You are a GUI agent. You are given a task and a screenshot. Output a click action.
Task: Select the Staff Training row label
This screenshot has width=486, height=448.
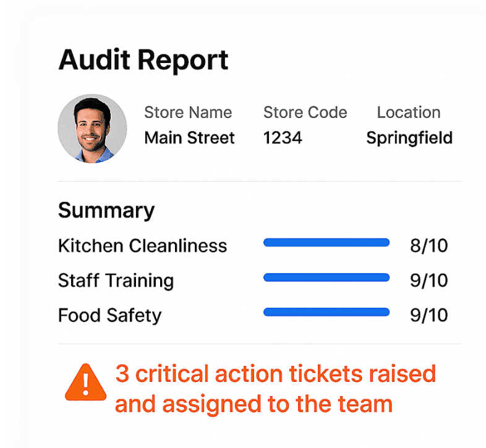116,281
